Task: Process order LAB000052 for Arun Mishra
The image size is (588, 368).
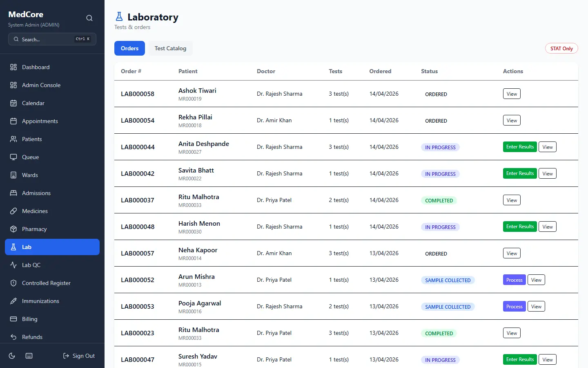Action: coord(514,280)
